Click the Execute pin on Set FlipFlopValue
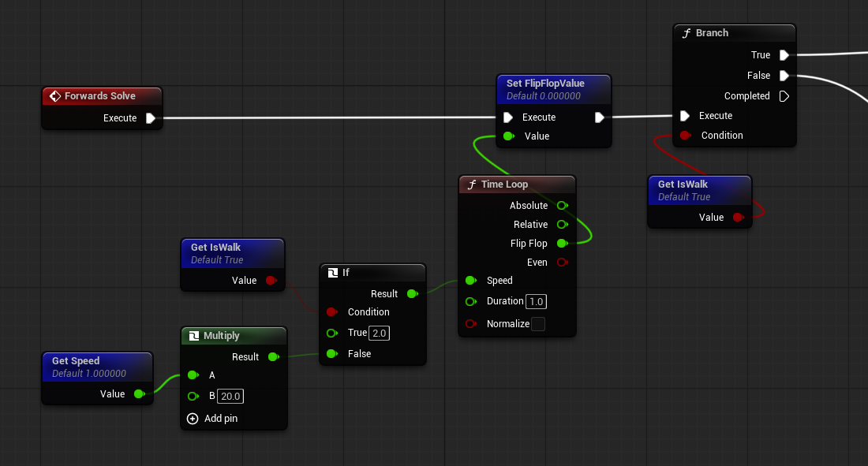Screen dimensions: 868x466 pos(509,117)
